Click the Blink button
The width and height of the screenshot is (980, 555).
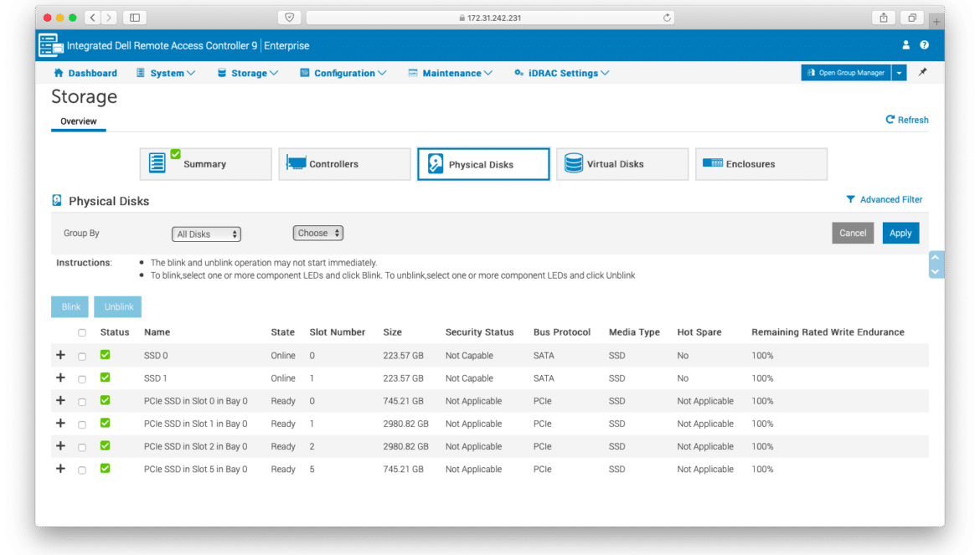pyautogui.click(x=70, y=306)
